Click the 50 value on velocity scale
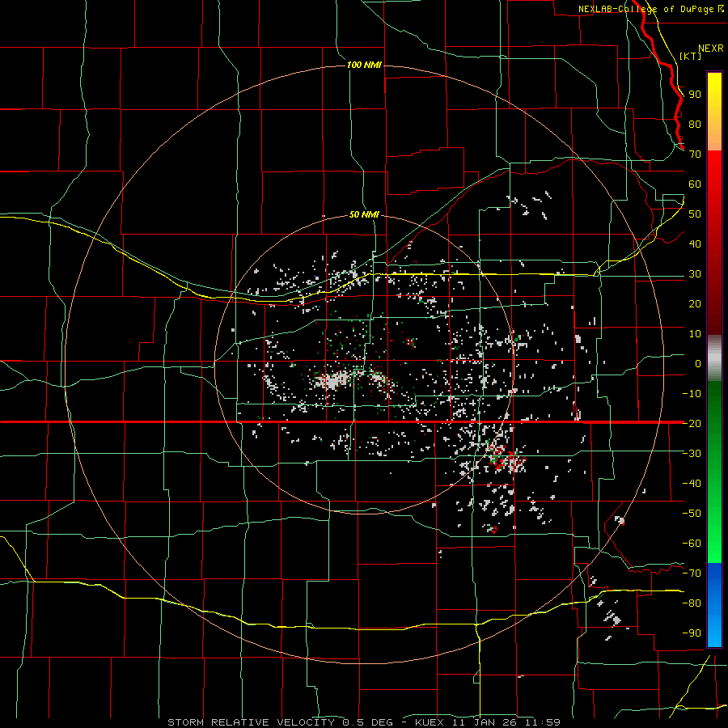The image size is (728, 728). coord(695,214)
